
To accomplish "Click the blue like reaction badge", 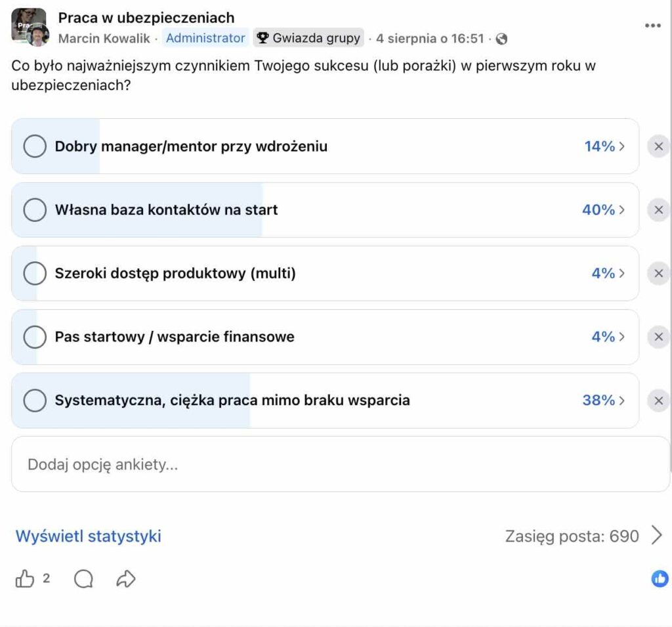I will click(660, 578).
